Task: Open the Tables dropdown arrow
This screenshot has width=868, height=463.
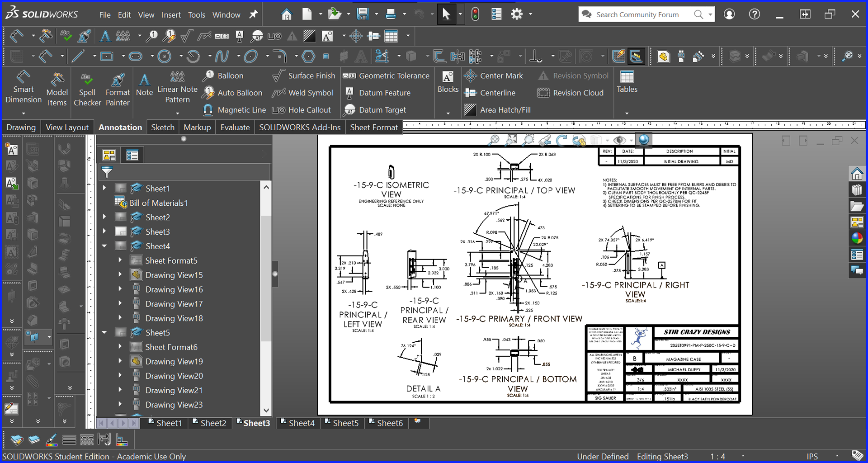Action: tap(627, 113)
